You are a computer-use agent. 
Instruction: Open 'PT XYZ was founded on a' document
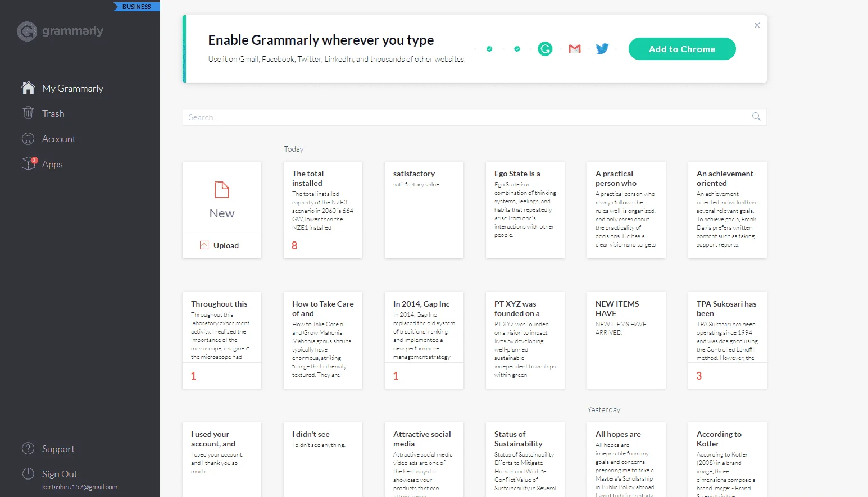[525, 340]
